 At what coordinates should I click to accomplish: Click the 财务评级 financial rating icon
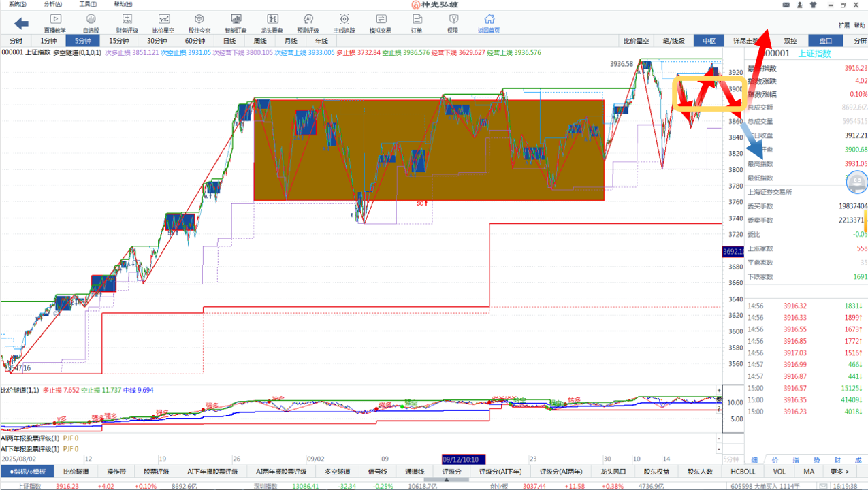click(127, 23)
